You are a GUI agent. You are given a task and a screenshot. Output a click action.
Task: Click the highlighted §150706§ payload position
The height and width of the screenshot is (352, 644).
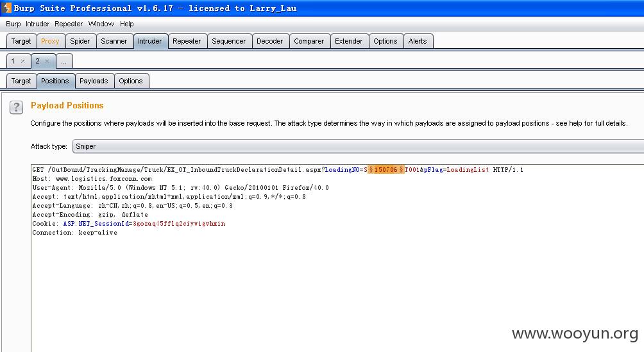click(386, 170)
